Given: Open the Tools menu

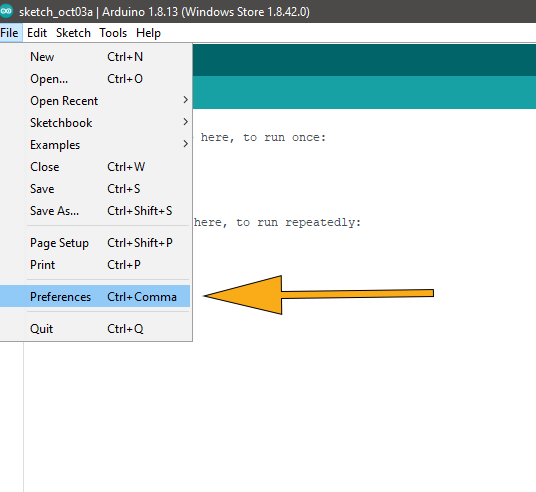Looking at the screenshot, I should pyautogui.click(x=113, y=33).
